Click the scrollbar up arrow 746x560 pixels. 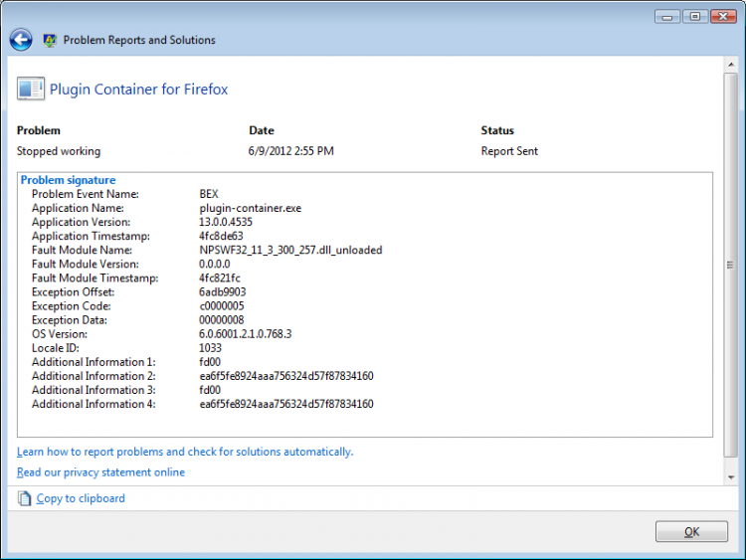731,64
